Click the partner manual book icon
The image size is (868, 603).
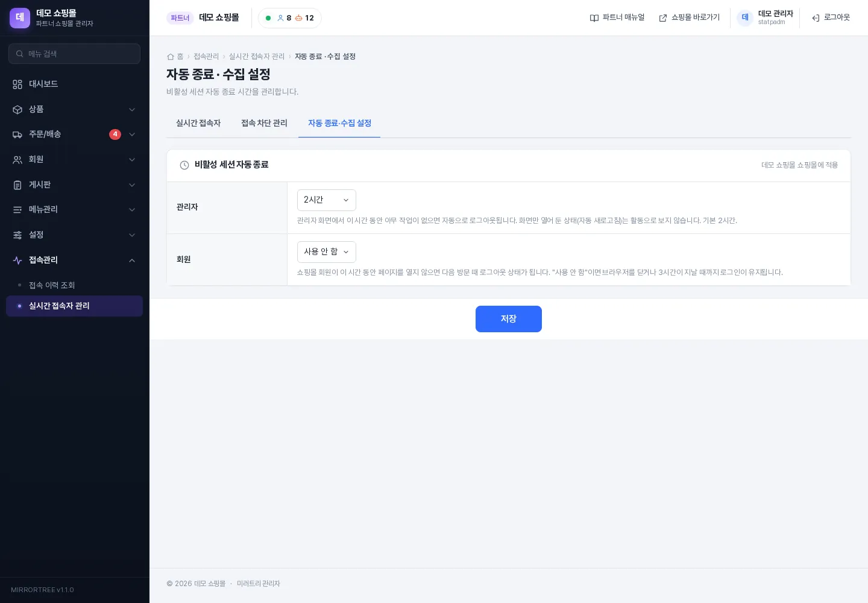coord(594,18)
